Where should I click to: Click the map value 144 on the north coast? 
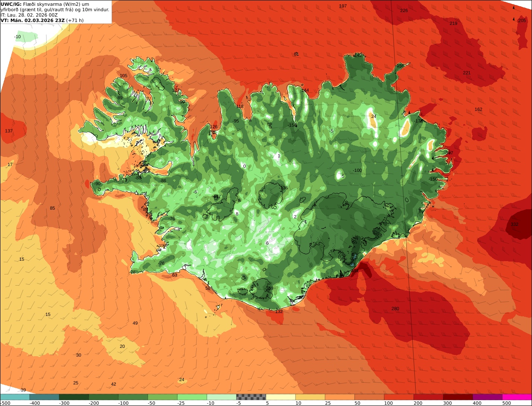click(x=305, y=90)
